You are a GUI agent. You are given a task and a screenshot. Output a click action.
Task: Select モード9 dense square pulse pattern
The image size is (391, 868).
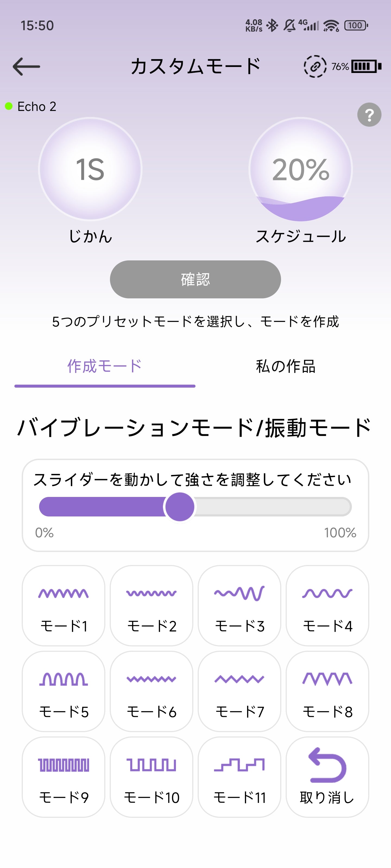pyautogui.click(x=64, y=777)
